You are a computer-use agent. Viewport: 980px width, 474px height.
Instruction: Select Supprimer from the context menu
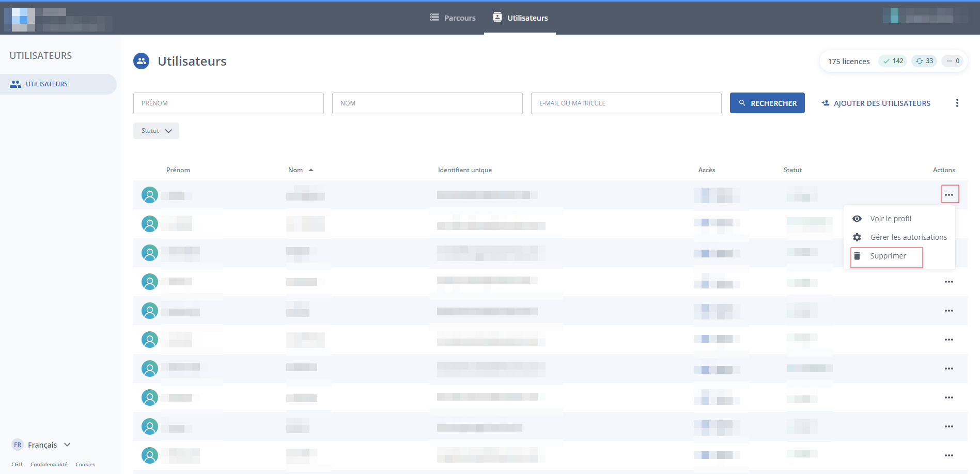pyautogui.click(x=888, y=256)
